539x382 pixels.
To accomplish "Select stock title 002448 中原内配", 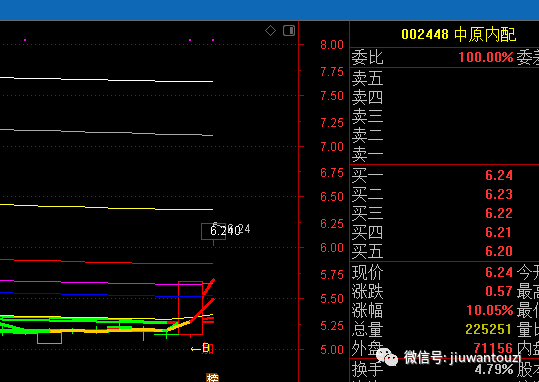I will tap(459, 34).
